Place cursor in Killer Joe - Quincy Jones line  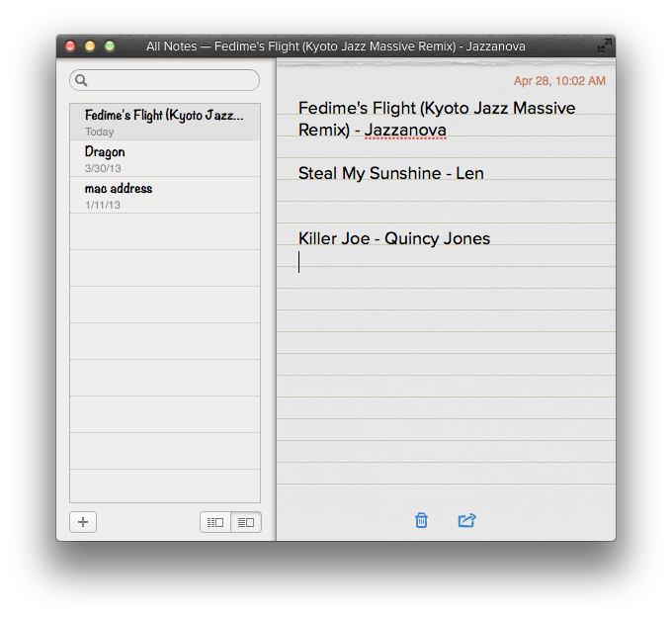(x=394, y=238)
